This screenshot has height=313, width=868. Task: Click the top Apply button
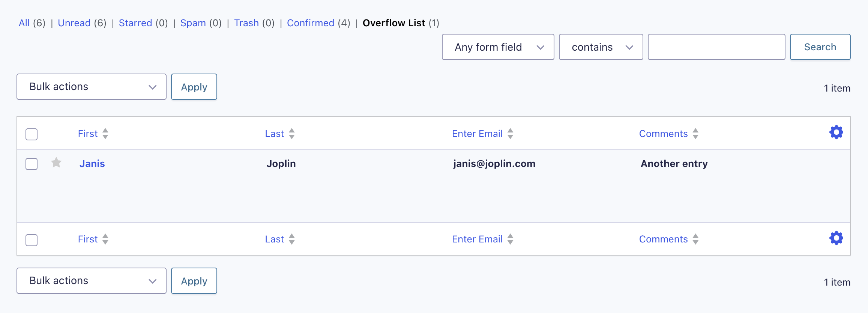(194, 87)
